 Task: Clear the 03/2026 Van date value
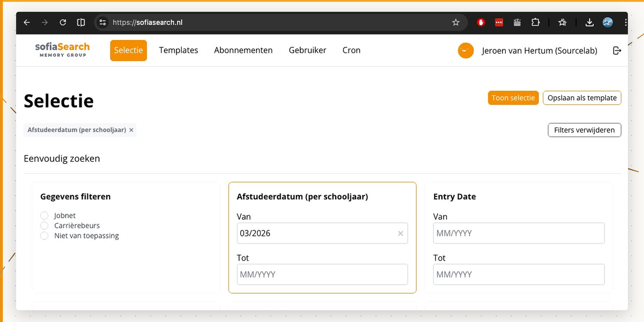[400, 233]
